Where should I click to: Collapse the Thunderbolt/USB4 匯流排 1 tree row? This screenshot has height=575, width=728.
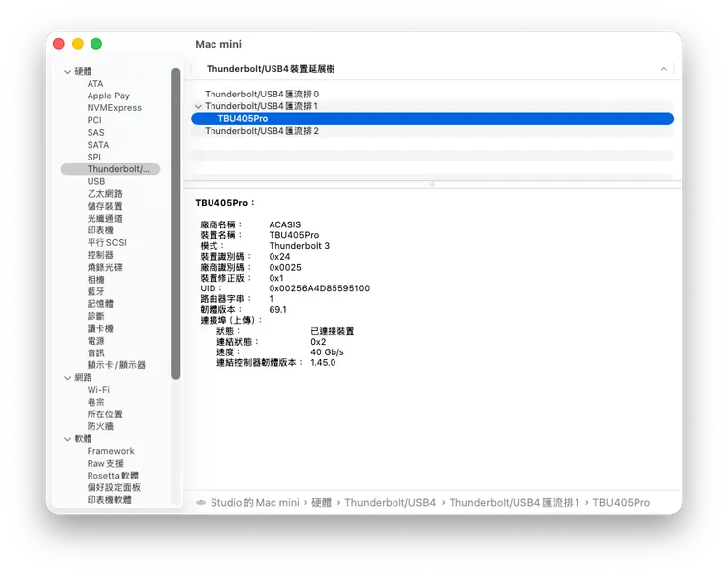coord(198,107)
